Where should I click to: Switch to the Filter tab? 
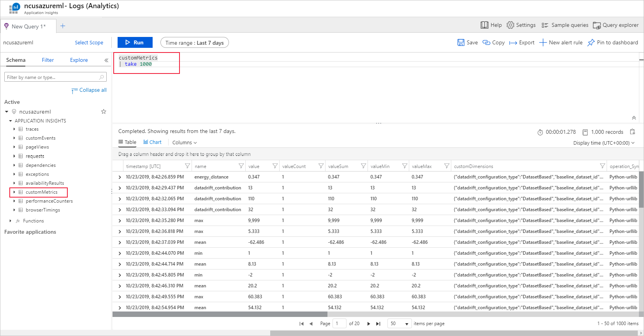pos(48,60)
